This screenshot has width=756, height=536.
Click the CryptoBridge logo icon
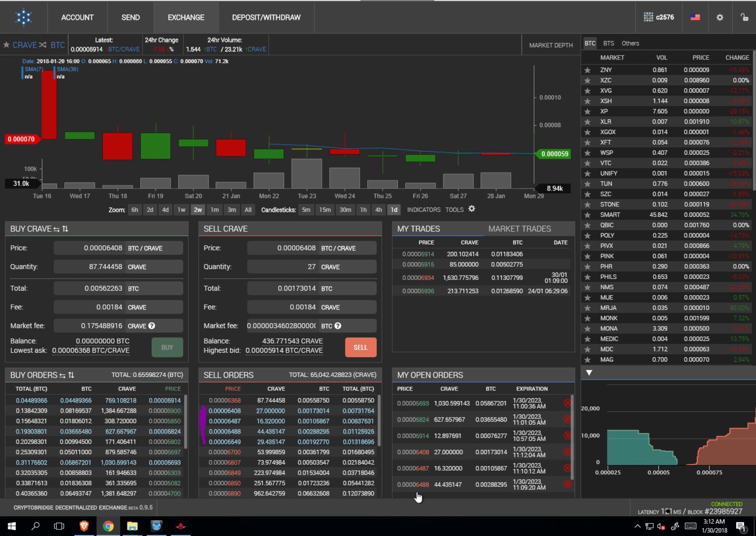click(24, 17)
